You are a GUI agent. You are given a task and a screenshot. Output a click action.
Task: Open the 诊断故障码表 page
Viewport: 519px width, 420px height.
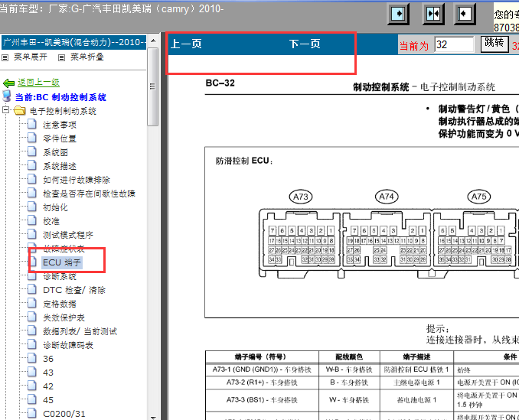click(x=68, y=345)
